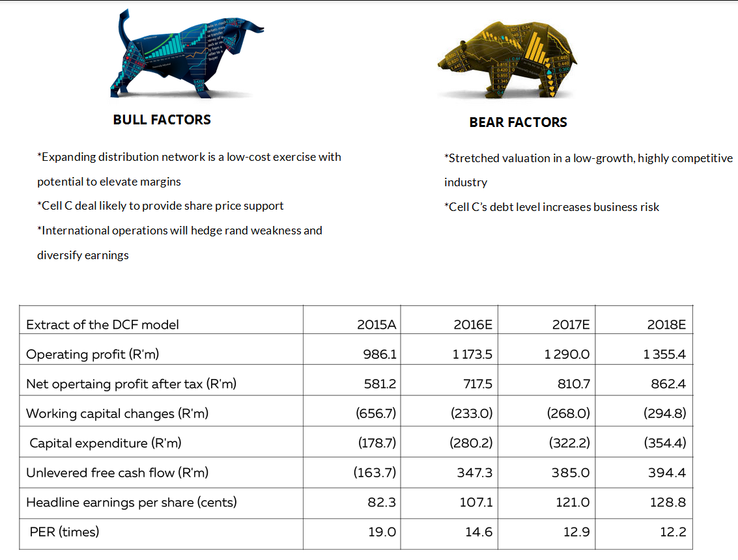Select the 2018E column header
738x560 pixels.
667,324
